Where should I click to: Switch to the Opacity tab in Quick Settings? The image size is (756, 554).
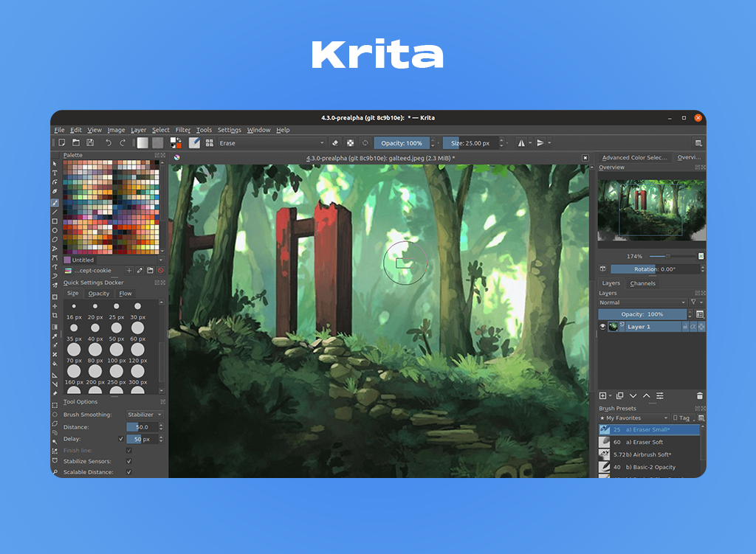(99, 294)
